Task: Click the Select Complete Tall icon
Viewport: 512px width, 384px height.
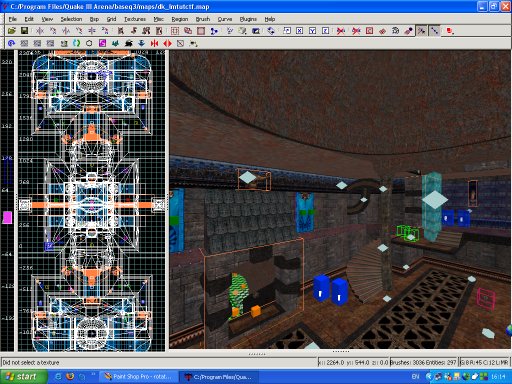Action: [x=121, y=31]
